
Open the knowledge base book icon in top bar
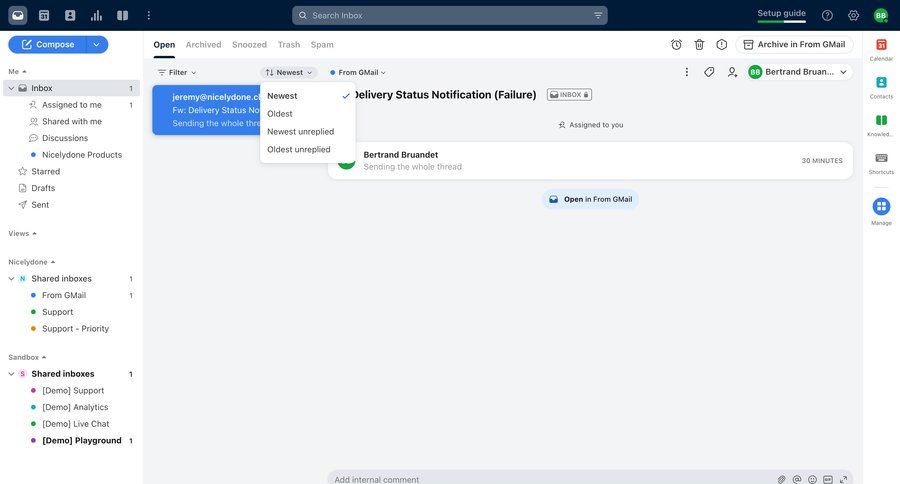122,16
